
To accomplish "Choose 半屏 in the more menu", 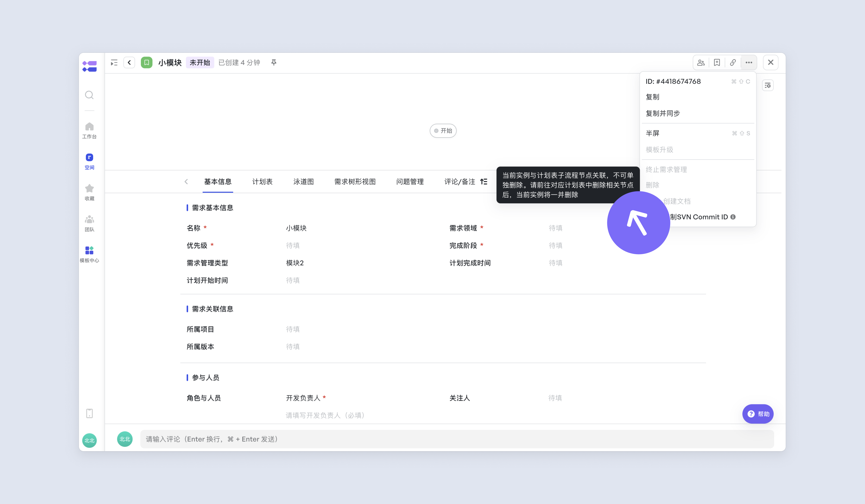I will 698,133.
